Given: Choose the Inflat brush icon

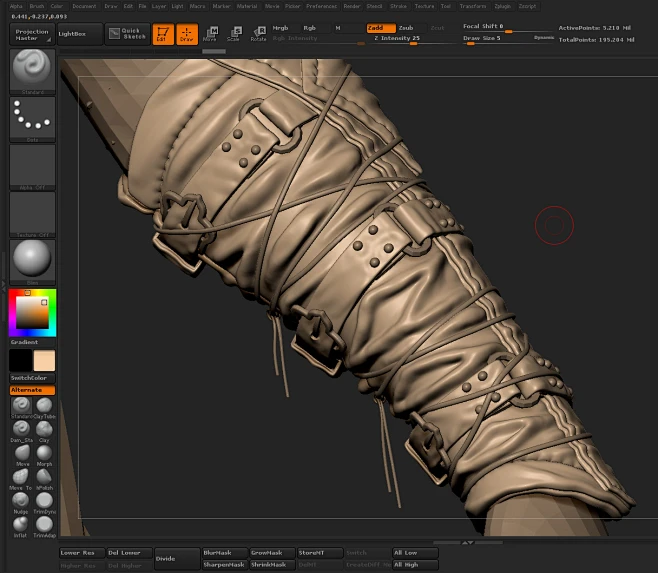Looking at the screenshot, I should tap(21, 525).
